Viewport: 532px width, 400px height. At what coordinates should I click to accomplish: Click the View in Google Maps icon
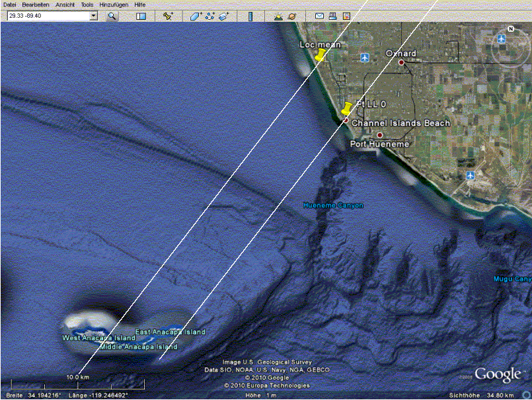[x=347, y=16]
